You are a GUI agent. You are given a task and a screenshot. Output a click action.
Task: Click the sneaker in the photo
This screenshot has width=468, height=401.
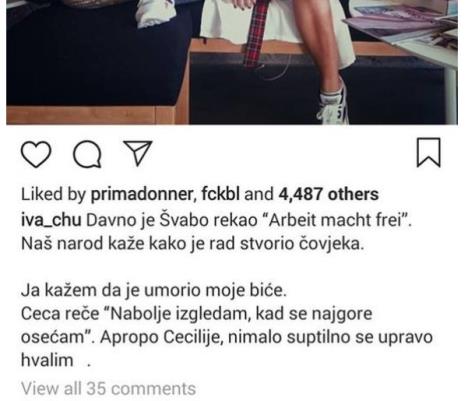[x=334, y=106]
